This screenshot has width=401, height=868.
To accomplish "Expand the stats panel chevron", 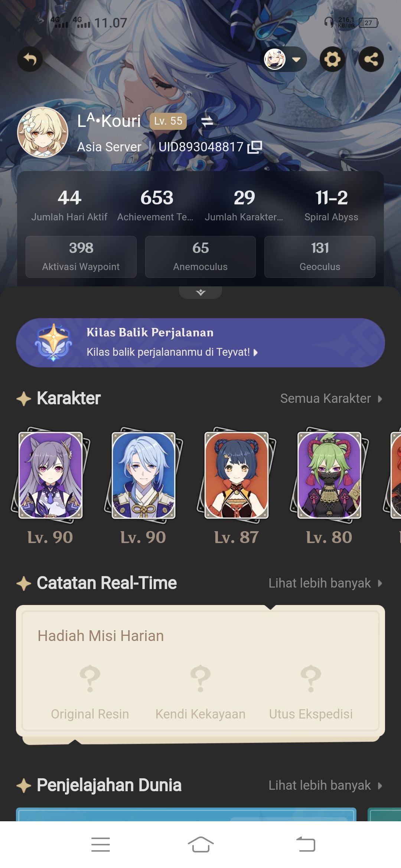I will (200, 292).
